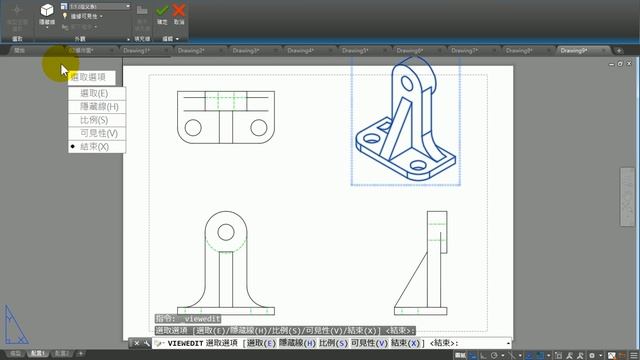This screenshot has width=640, height=360.
Task: Add a new layout with plus button
Action: pyautogui.click(x=80, y=353)
